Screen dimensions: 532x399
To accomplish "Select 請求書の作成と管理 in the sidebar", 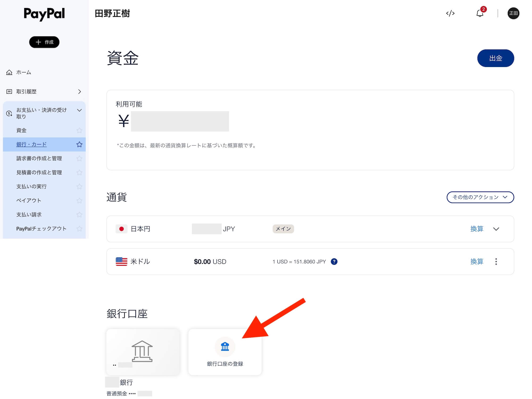I will (39, 158).
